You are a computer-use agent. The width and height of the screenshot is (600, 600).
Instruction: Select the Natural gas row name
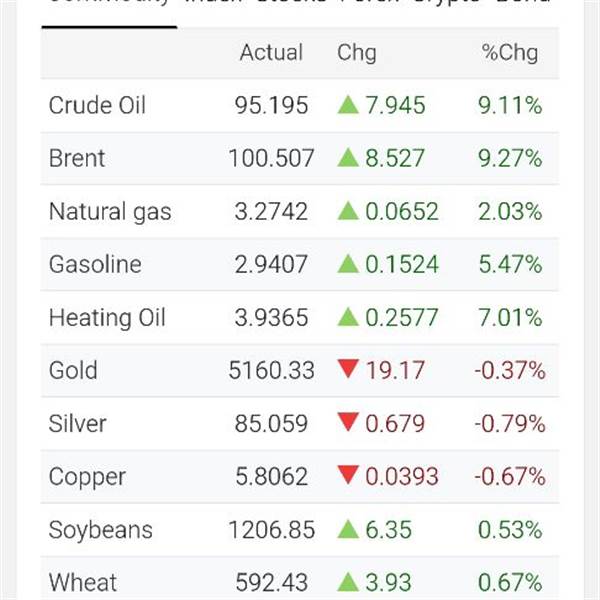coord(110,211)
